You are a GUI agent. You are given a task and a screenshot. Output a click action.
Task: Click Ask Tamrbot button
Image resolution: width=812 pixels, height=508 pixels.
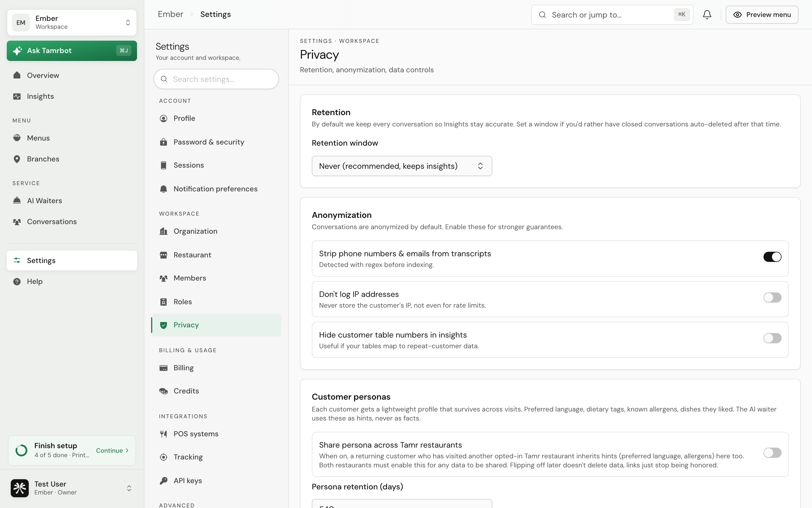(x=72, y=51)
